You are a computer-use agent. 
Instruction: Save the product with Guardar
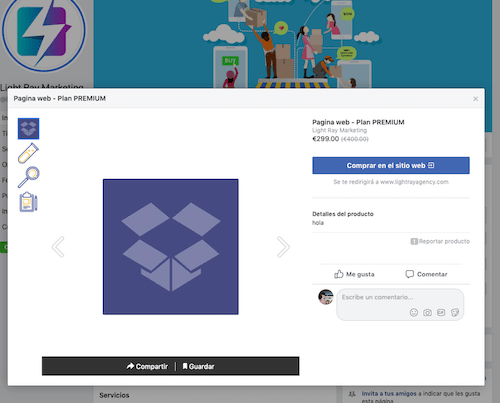[x=198, y=366]
